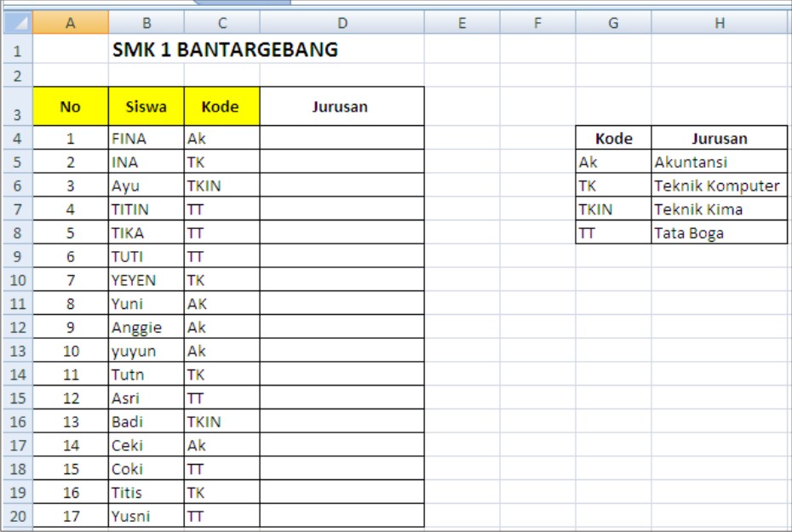Select the SMK 1 BANTARGEBANG title cell
This screenshot has width=792, height=532.
click(225, 50)
